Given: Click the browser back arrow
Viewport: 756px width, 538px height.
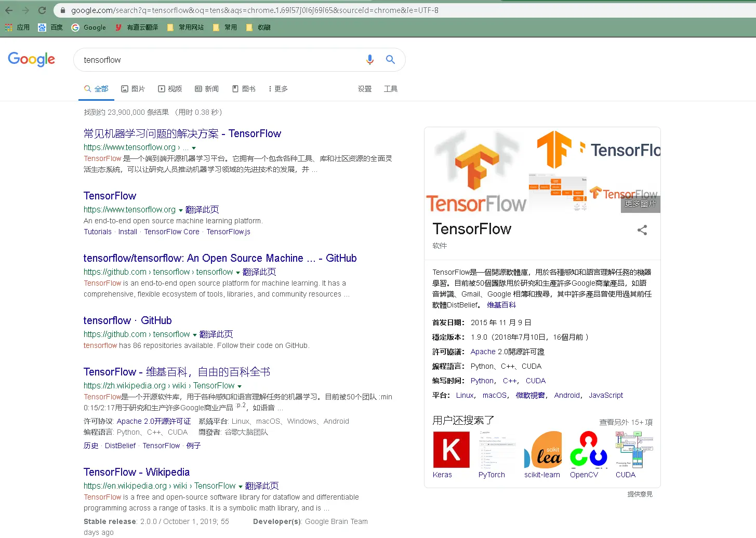Looking at the screenshot, I should [x=9, y=10].
